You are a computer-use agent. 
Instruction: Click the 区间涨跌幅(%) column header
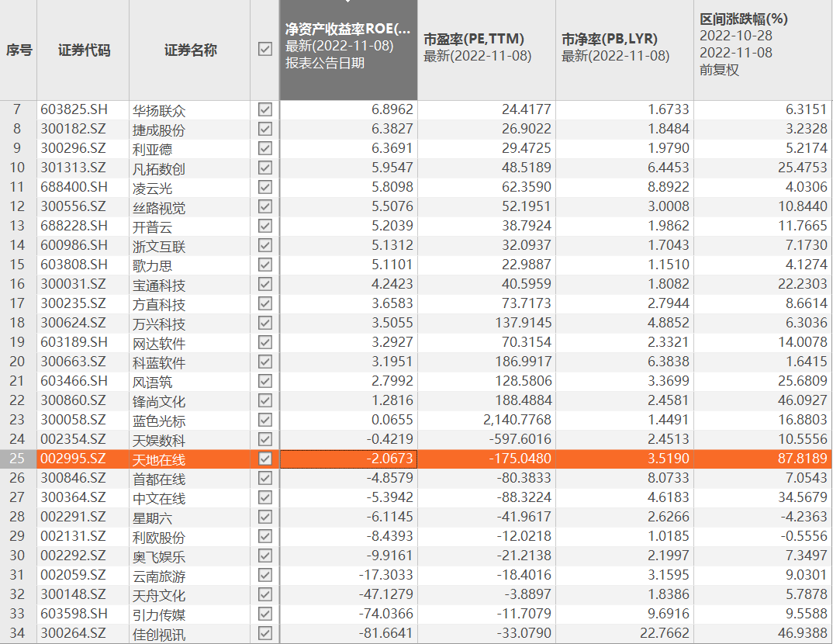tap(763, 50)
